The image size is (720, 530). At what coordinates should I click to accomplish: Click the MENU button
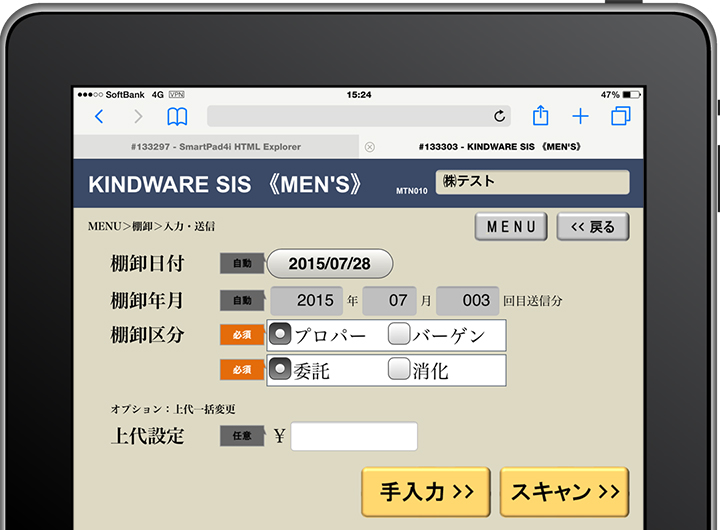pos(511,226)
